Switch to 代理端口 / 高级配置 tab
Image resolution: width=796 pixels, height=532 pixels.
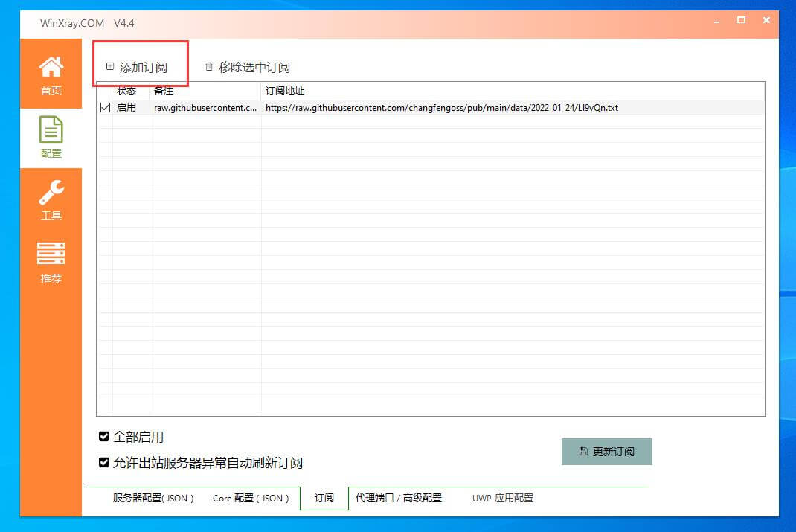pyautogui.click(x=399, y=498)
